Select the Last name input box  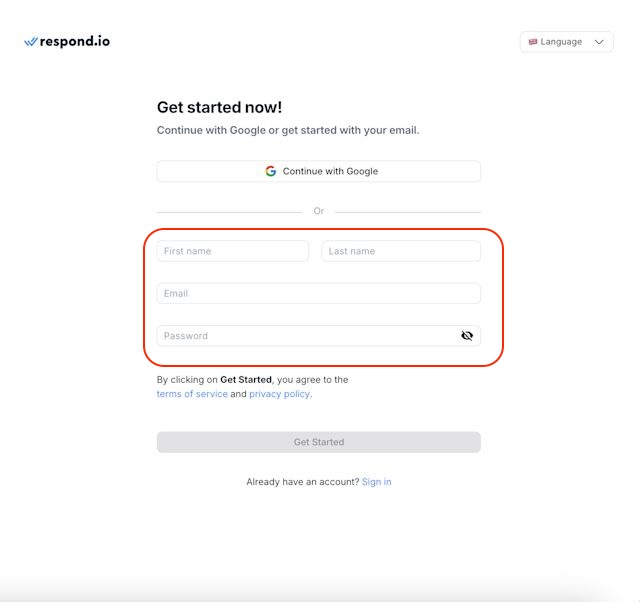[400, 251]
